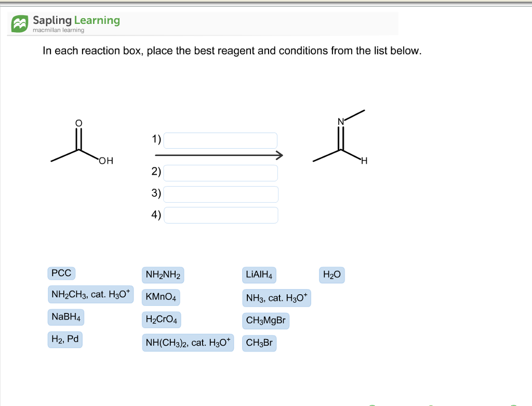Pick the H2, Pd reagent option

click(64, 339)
